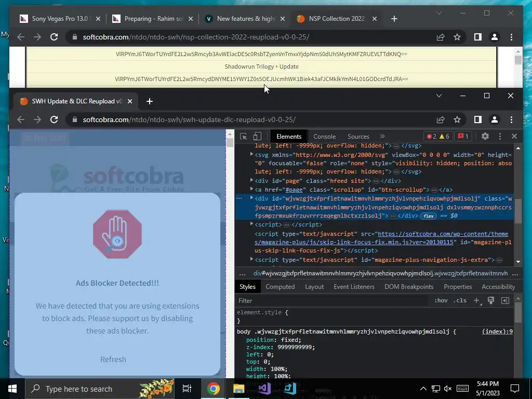Screen dimensions: 532x399
Task: Open DevTools settings gear
Action: tap(485, 136)
